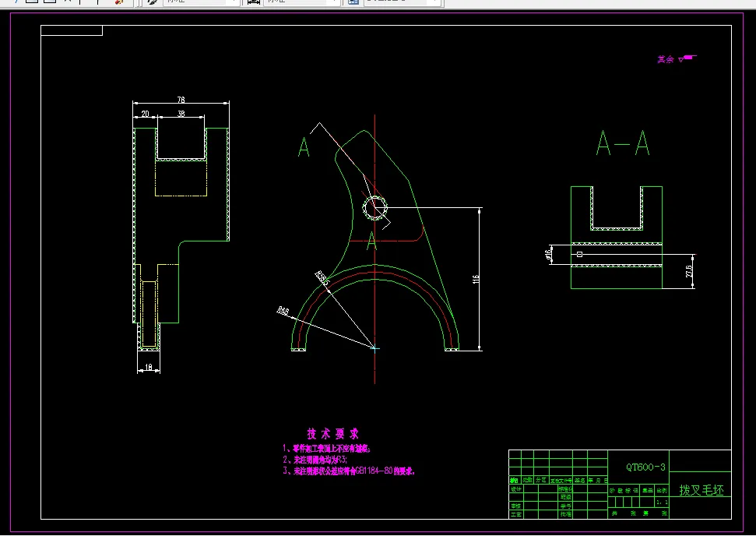756x536 pixels.
Task: Select requirement line 2 mentioning R3
Action: pos(315,460)
